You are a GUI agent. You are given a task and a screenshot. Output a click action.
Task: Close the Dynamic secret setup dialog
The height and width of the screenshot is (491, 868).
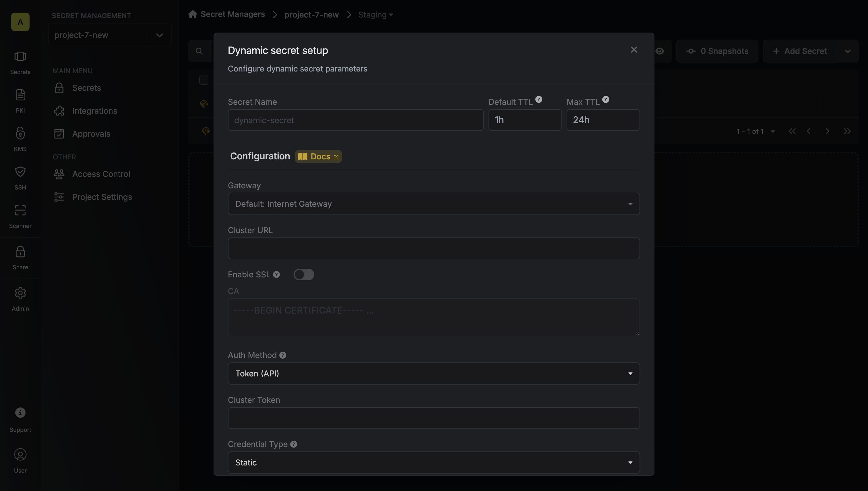(x=634, y=50)
